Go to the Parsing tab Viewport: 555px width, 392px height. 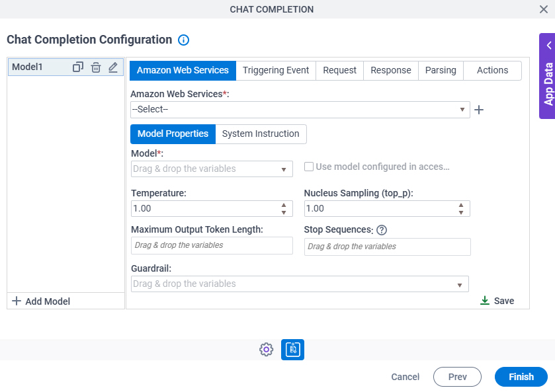[x=441, y=71]
